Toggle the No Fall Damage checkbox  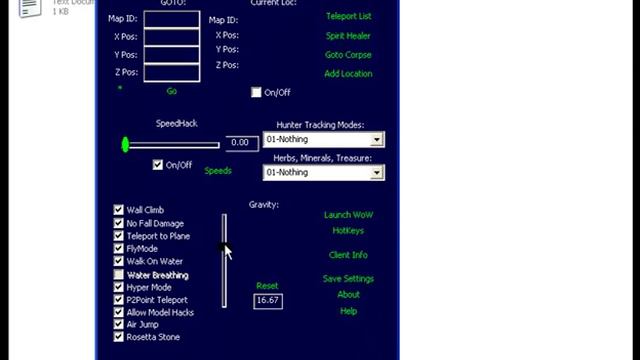[x=118, y=223]
